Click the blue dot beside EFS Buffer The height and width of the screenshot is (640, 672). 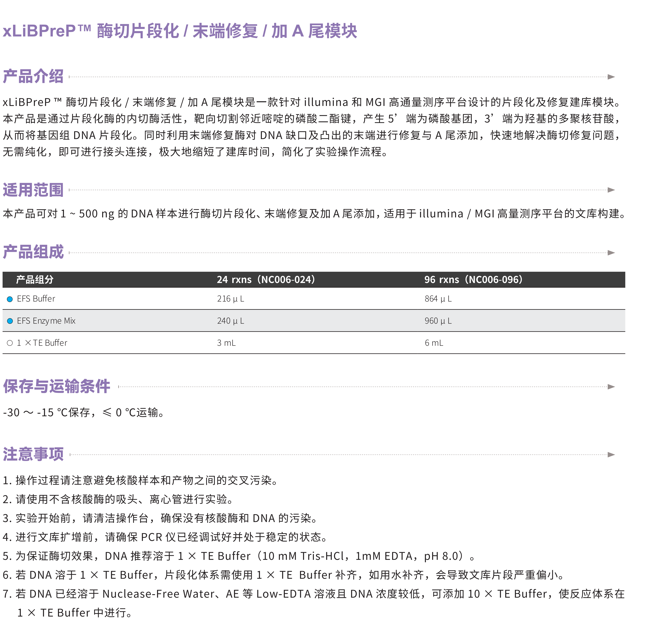click(10, 299)
